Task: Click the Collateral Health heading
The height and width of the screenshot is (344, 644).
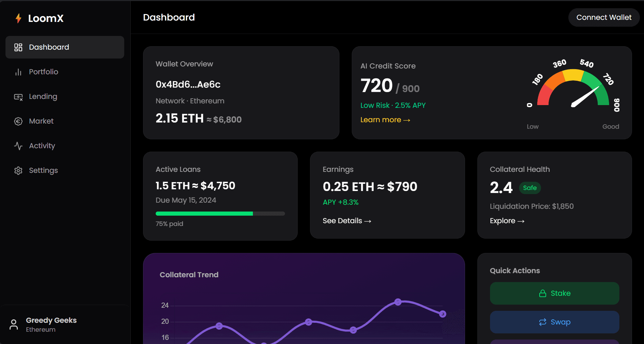Action: [x=520, y=169]
